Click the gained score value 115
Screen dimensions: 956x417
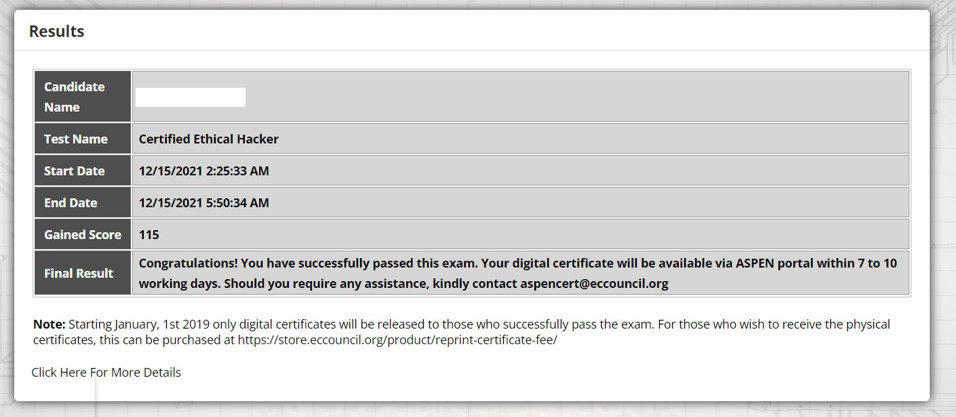pos(149,235)
